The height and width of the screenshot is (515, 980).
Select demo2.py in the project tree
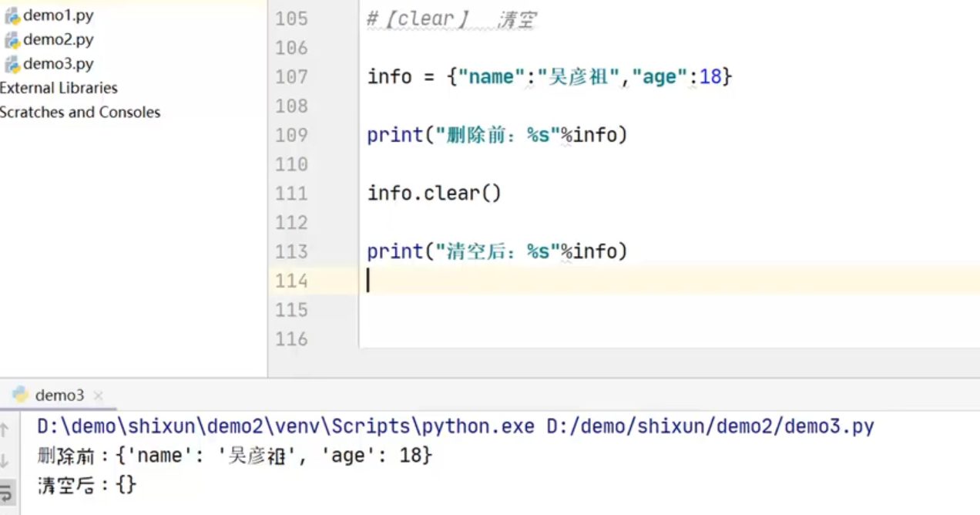[58, 39]
